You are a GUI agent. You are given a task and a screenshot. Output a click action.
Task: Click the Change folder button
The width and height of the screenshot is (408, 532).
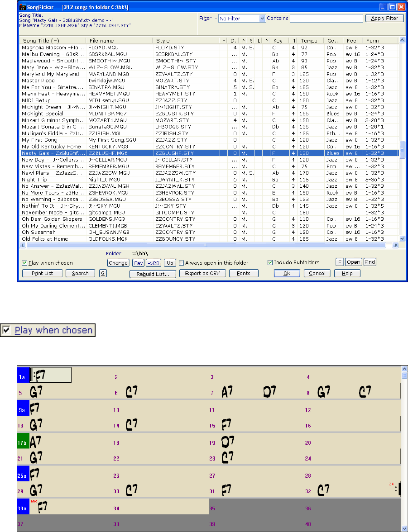pyautogui.click(x=118, y=263)
